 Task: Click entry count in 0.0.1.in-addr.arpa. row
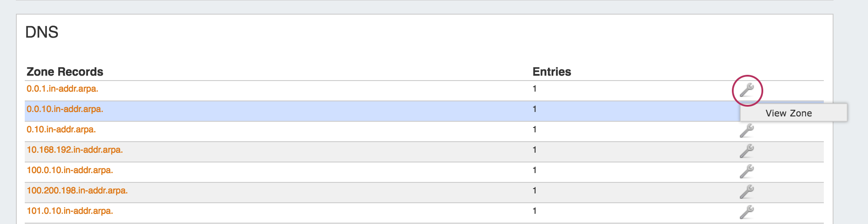click(x=535, y=89)
